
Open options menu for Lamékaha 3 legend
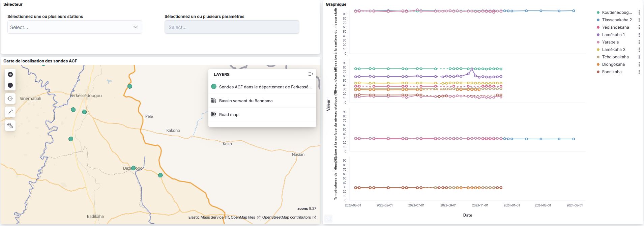[x=639, y=50]
